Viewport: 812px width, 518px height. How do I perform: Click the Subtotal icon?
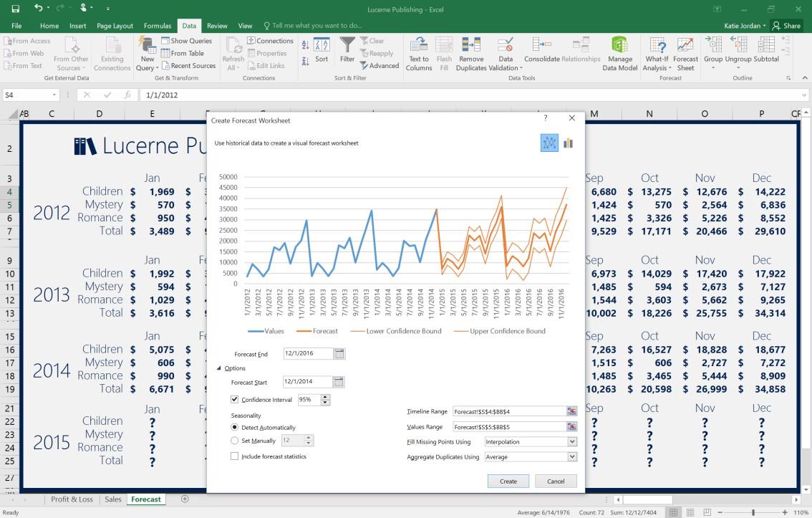coord(766,50)
